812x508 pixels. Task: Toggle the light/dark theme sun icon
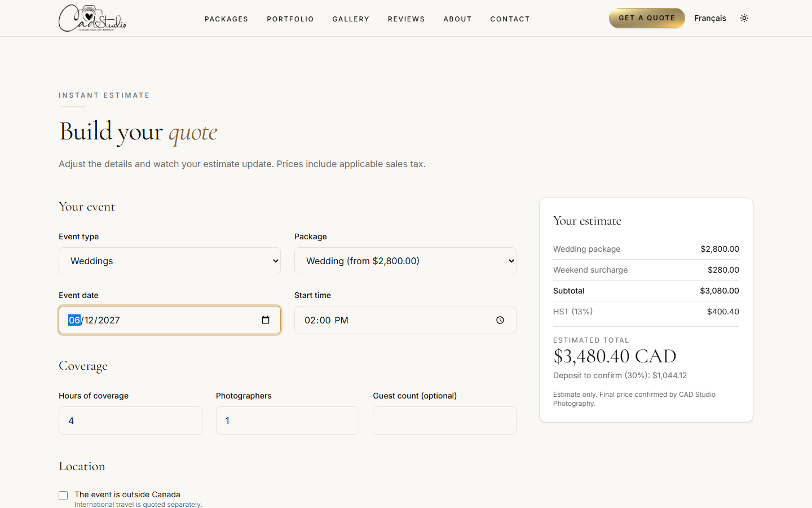click(744, 18)
